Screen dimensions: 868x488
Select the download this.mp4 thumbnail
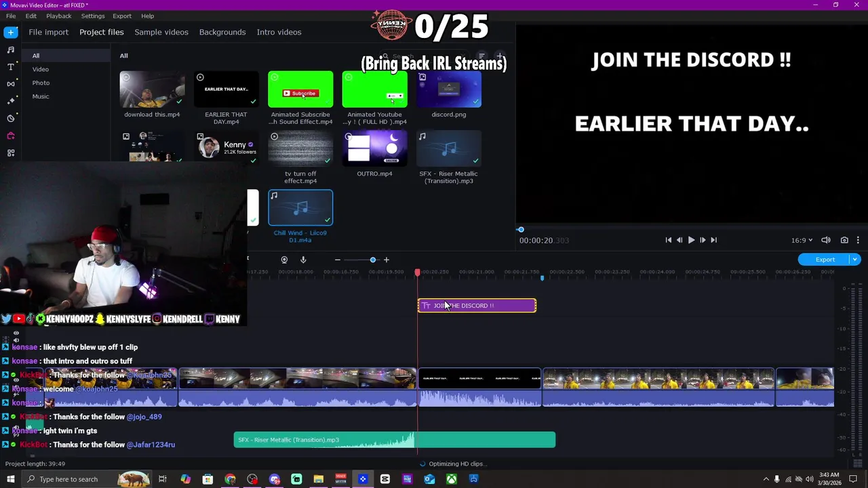(152, 89)
